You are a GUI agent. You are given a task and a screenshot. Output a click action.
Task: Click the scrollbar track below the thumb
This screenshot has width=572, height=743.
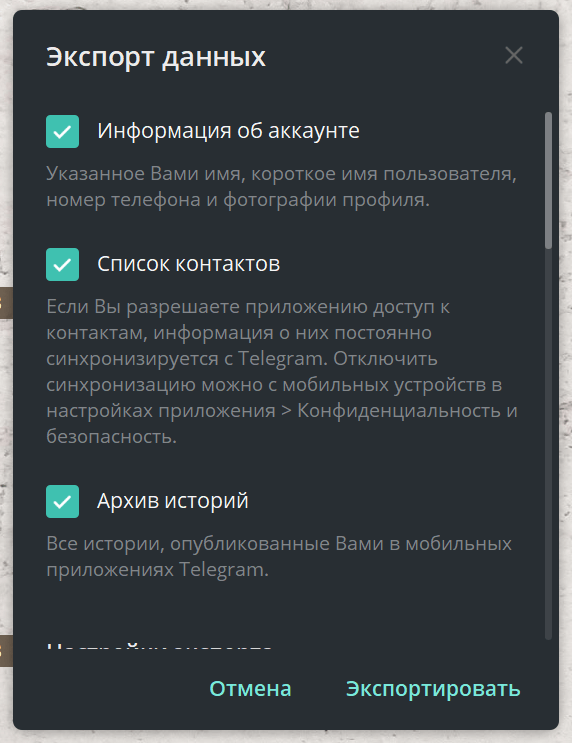[548, 445]
